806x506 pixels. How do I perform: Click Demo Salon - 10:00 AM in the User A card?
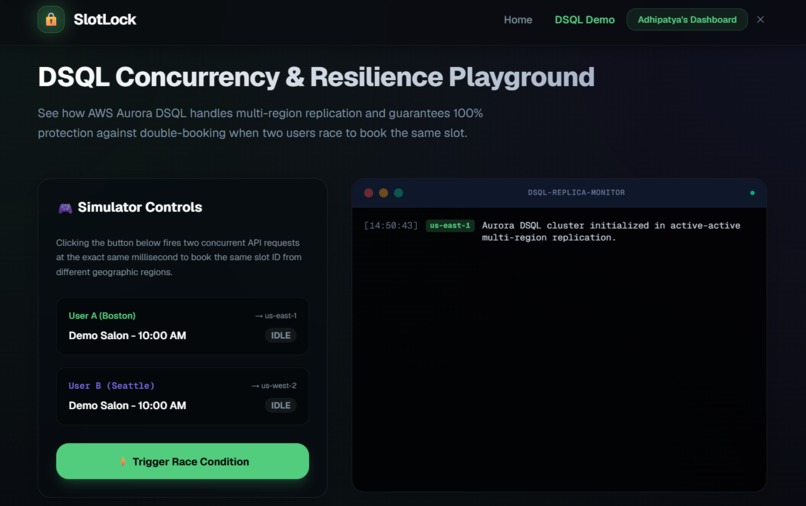point(127,335)
